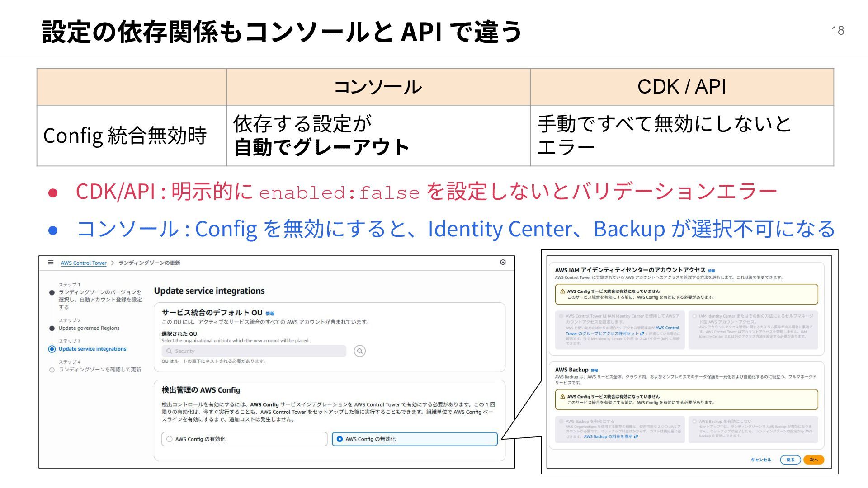The height and width of the screenshot is (488, 868).
Task: Select AWS Backup を有効にする radio option
Action: tap(561, 421)
